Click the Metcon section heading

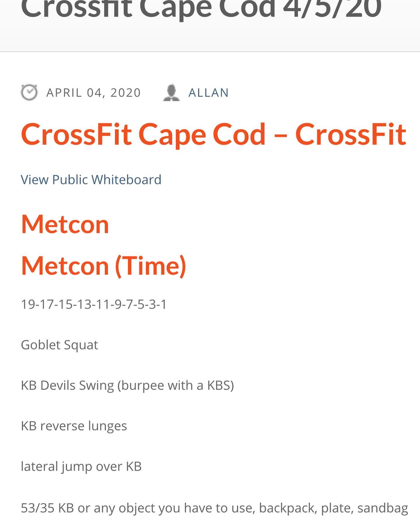pos(65,224)
